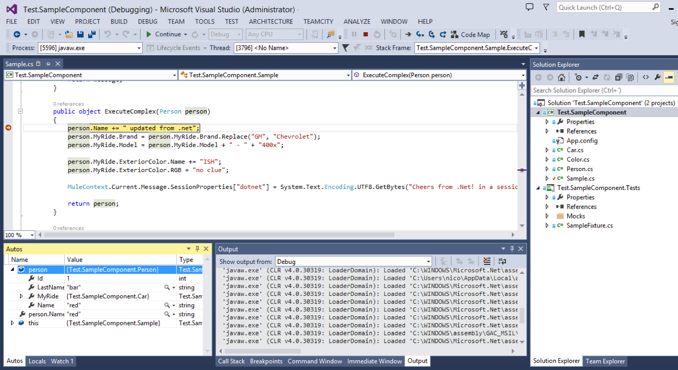Expand the 'this' row in Autos
Image resolution: width=678 pixels, height=370 pixels.
(x=13, y=323)
